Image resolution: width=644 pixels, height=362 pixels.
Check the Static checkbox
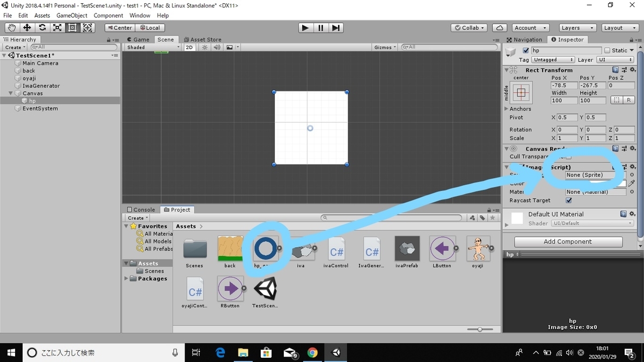click(x=607, y=50)
